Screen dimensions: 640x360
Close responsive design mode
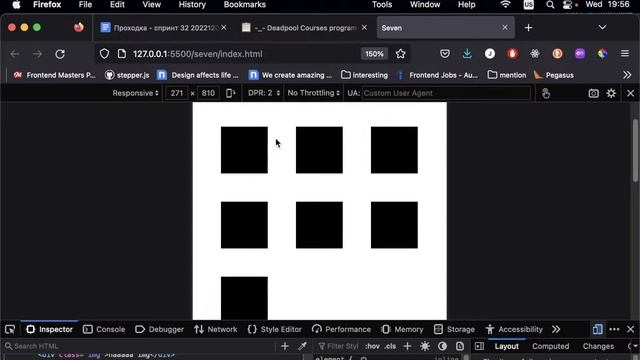coord(630,93)
